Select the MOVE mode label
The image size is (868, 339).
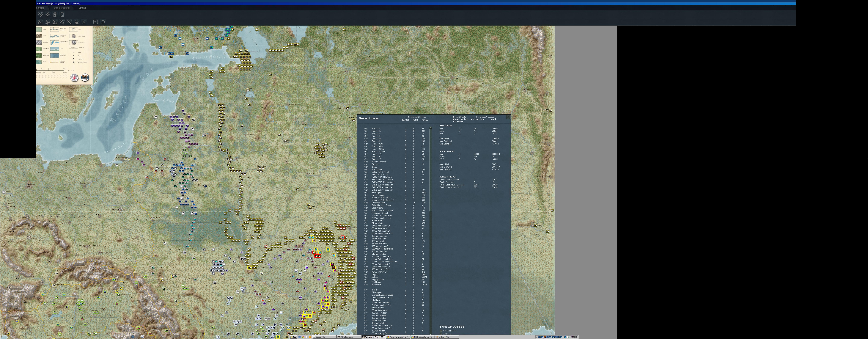point(83,8)
